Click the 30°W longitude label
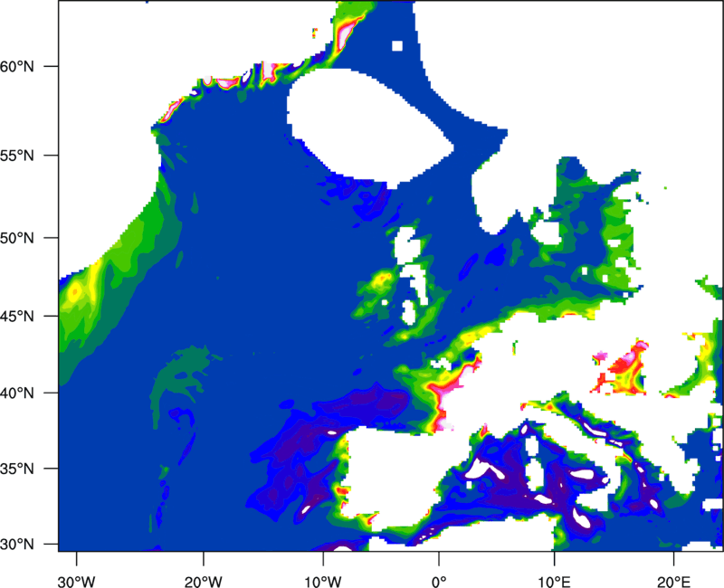This screenshot has height=588, width=724. (77, 582)
